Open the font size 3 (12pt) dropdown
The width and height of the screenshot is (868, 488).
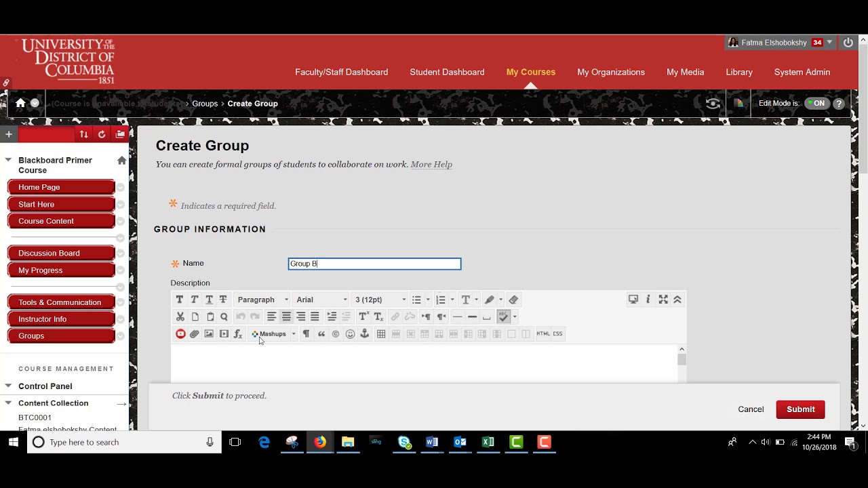click(380, 300)
